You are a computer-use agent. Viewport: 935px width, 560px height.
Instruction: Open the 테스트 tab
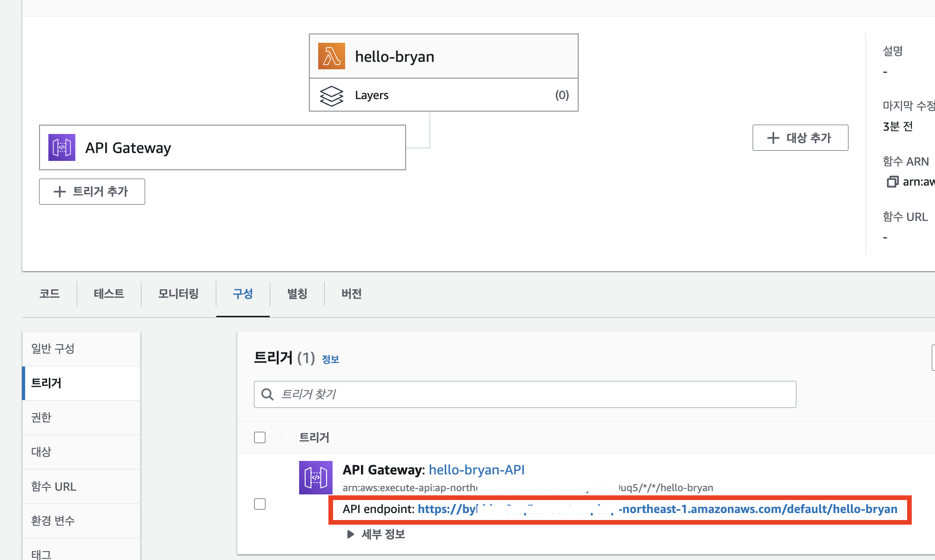[x=109, y=293]
